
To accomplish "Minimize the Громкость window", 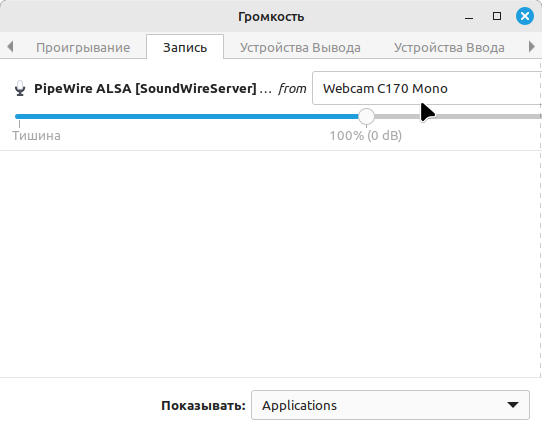I will 469,17.
